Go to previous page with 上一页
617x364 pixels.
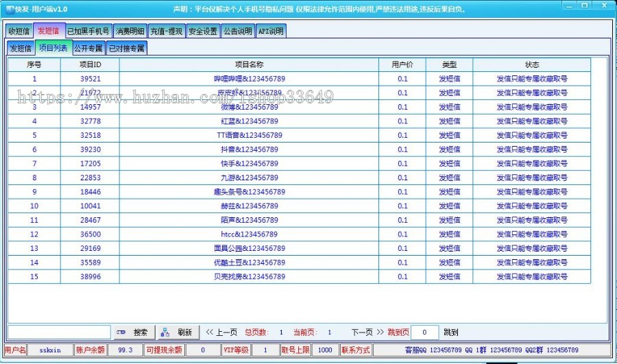pos(221,332)
